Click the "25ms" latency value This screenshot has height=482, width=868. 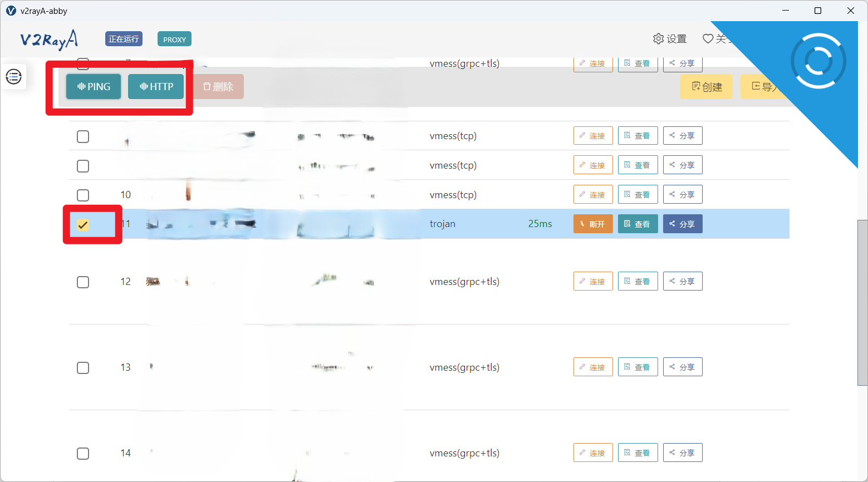(x=540, y=224)
